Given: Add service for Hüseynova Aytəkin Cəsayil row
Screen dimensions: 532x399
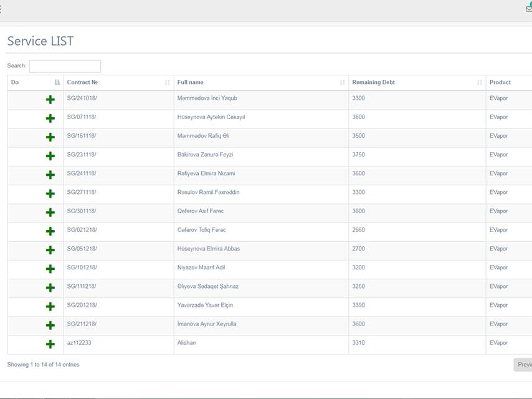Looking at the screenshot, I should (50, 118).
